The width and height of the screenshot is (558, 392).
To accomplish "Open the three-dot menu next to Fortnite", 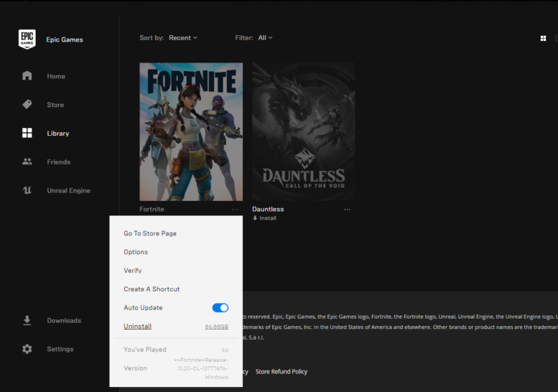I will [x=235, y=209].
